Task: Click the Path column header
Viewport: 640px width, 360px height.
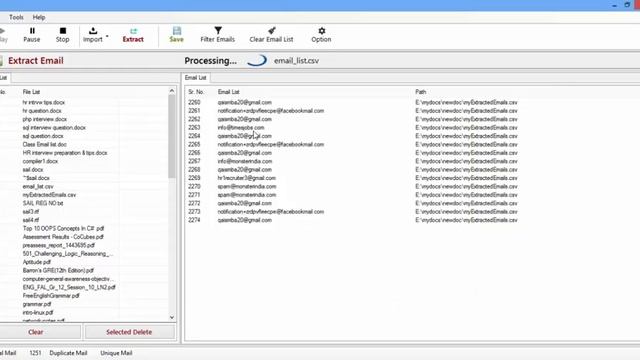Action: pos(420,92)
